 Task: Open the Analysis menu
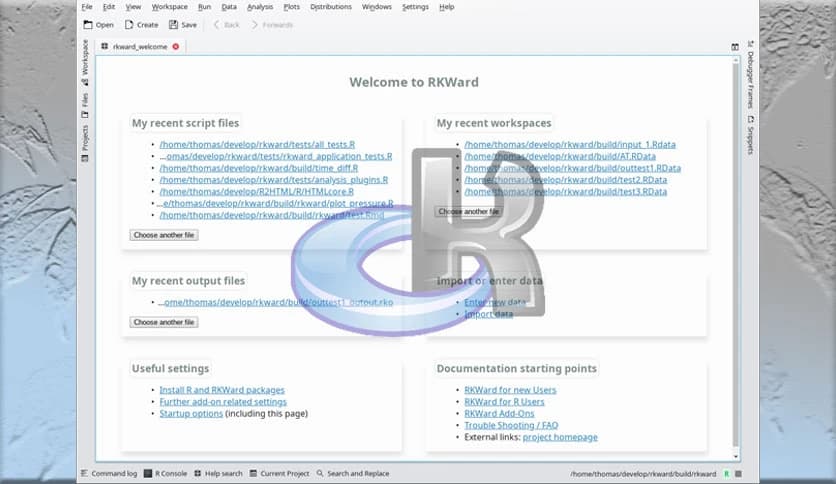(260, 7)
